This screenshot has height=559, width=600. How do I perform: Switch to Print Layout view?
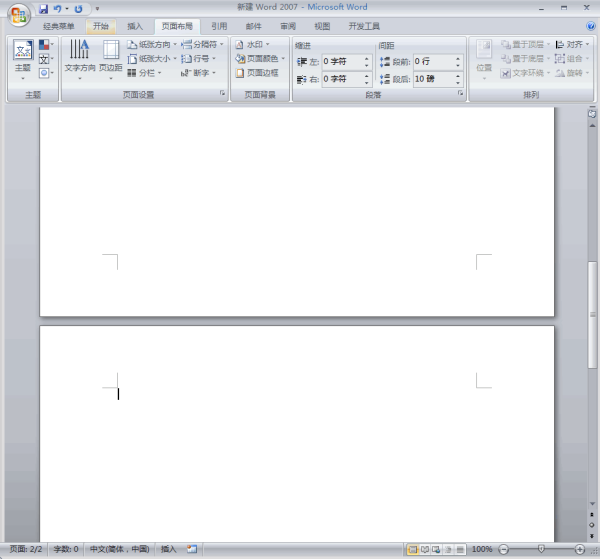pos(413,550)
